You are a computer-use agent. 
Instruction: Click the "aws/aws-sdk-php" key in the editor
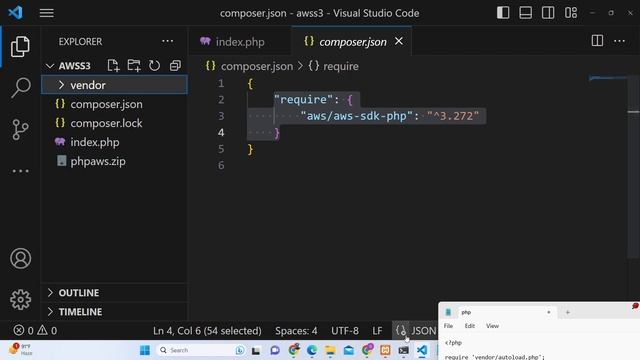pos(357,116)
